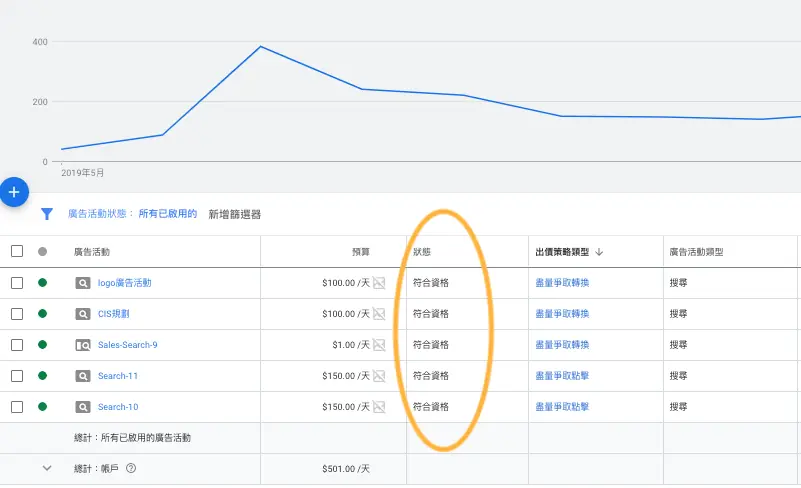The height and width of the screenshot is (488, 801).
Task: Sort by the 廣告活動類型 column header
Action: (x=696, y=252)
